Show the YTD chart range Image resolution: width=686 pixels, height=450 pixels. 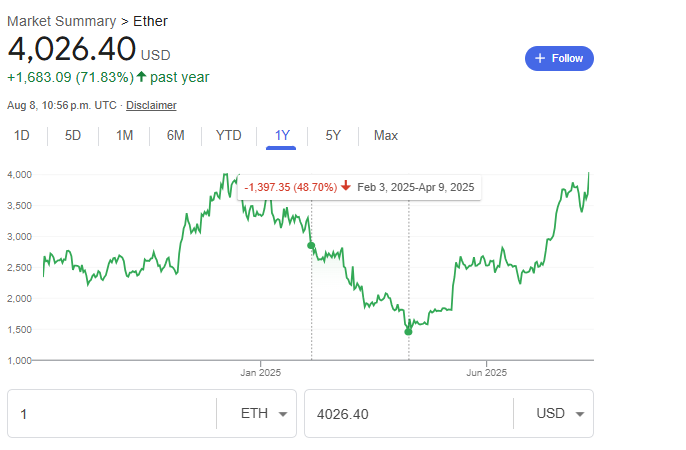coord(228,136)
